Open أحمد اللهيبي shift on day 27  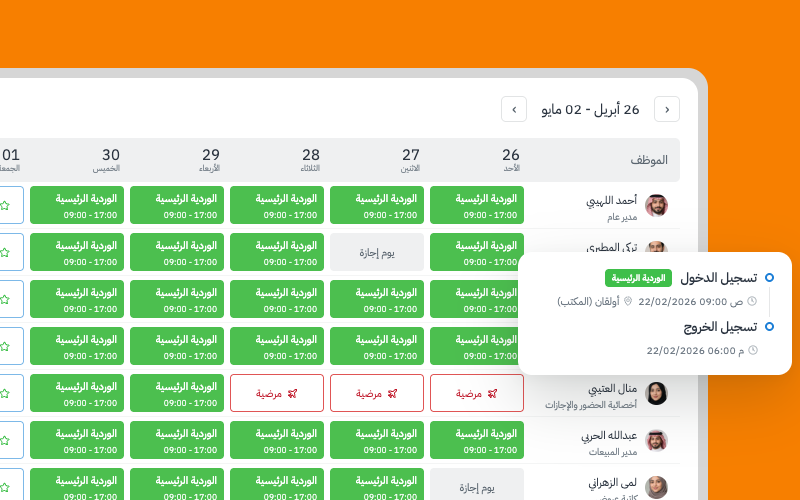coord(377,205)
